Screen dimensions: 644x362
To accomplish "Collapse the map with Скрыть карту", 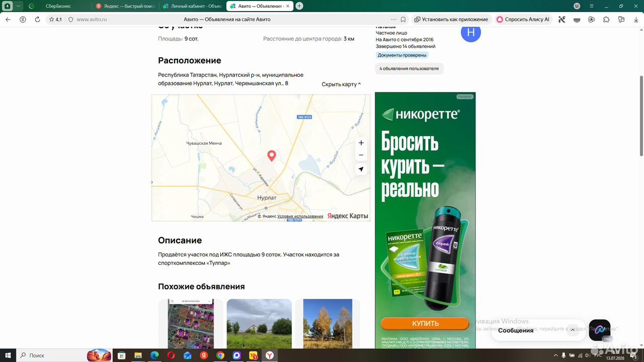I will (x=341, y=84).
